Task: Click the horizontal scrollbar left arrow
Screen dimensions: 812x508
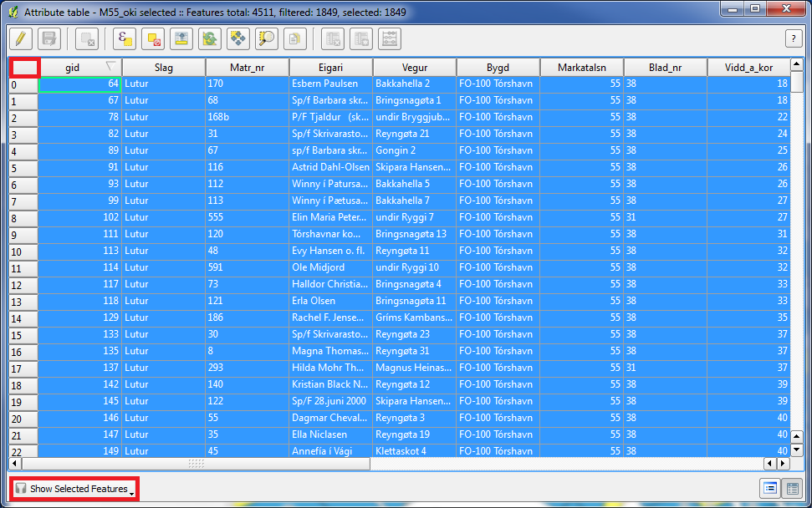Action: 15,464
